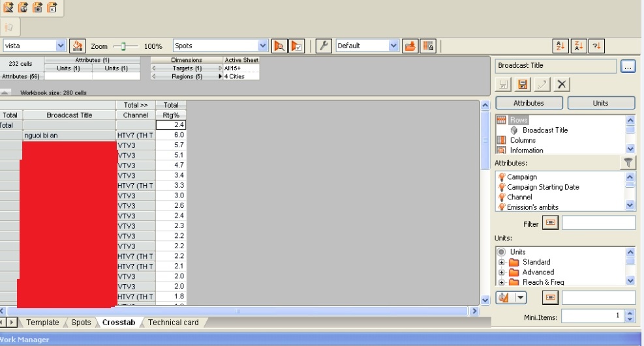Image resolution: width=644 pixels, height=346 pixels.
Task: Open the Spots dropdown list
Action: [263, 46]
